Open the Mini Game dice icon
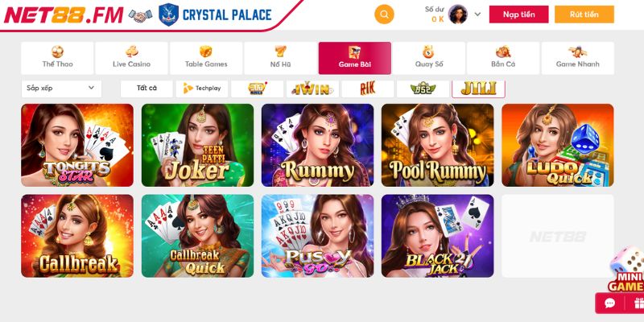Image resolution: width=644 pixels, height=322 pixels. (x=627, y=270)
